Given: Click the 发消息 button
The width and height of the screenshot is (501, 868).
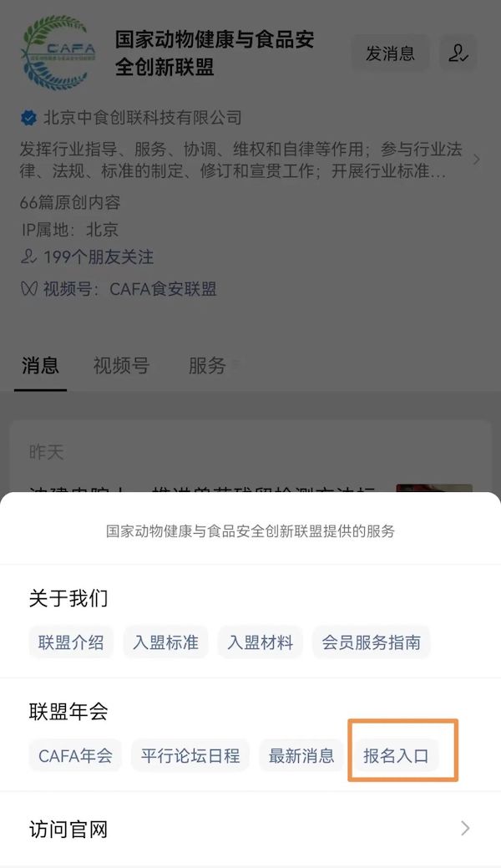Looking at the screenshot, I should coord(390,53).
